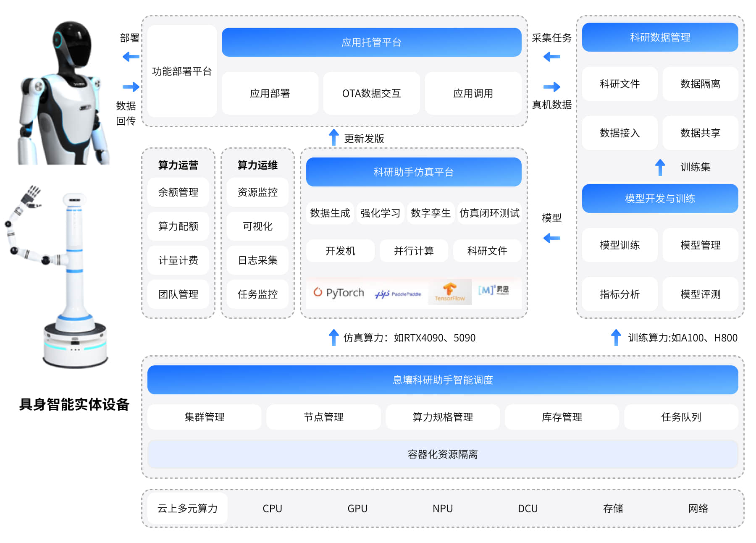
Task: Select the 集群管理 box
Action: [205, 417]
